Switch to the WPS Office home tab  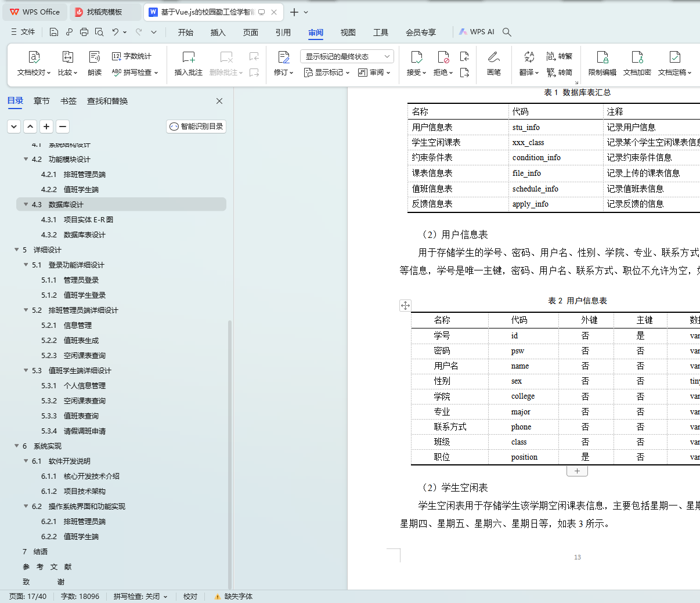pyautogui.click(x=35, y=12)
